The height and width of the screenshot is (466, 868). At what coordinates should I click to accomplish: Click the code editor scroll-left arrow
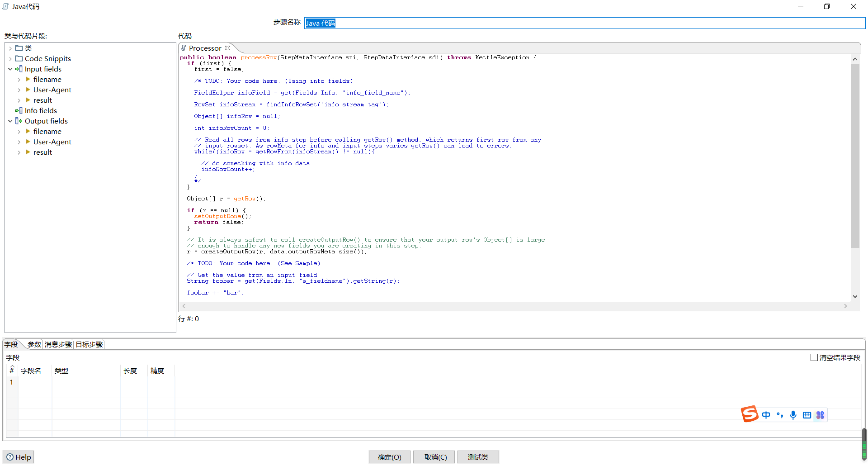pos(184,306)
